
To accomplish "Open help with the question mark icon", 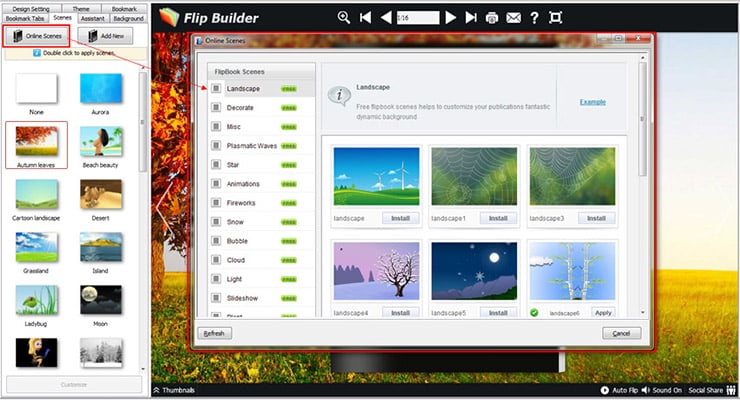I will (x=534, y=17).
